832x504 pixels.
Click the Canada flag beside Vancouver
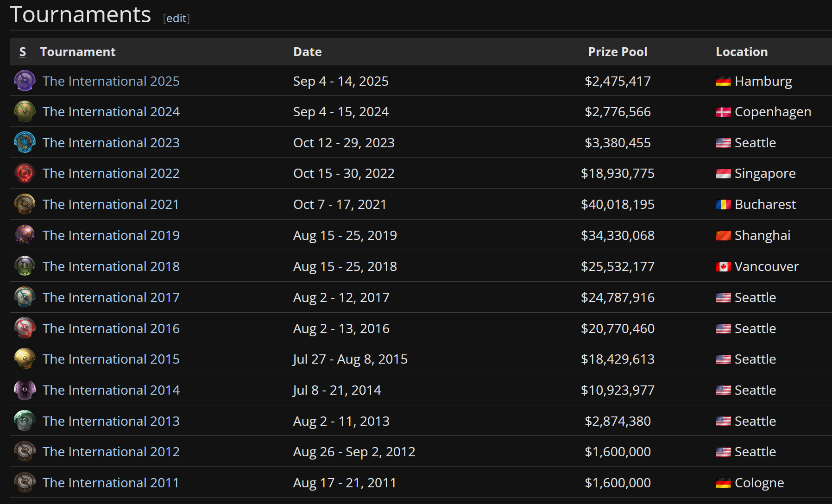[x=723, y=267]
